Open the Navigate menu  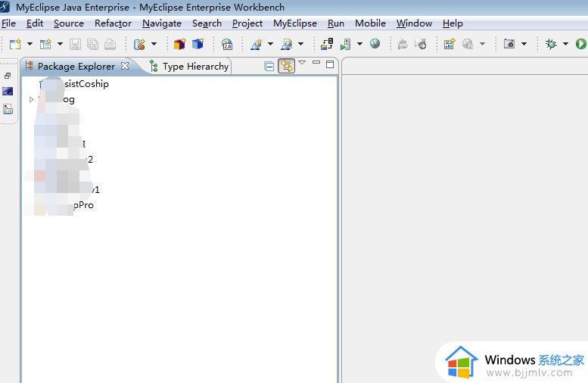(x=162, y=23)
